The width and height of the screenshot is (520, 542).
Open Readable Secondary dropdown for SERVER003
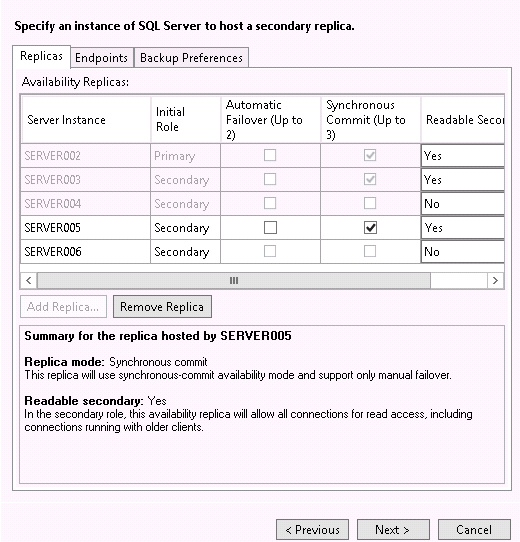tap(463, 180)
